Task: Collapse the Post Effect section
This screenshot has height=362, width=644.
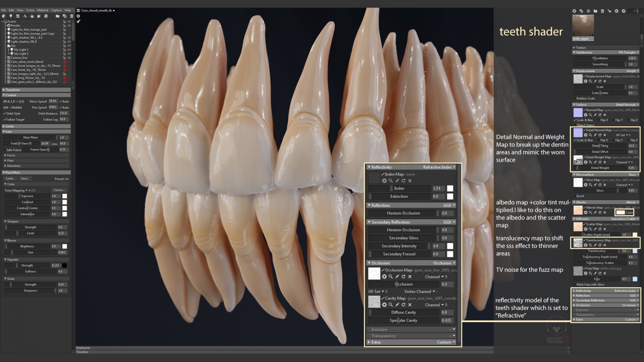Action: click(36, 173)
